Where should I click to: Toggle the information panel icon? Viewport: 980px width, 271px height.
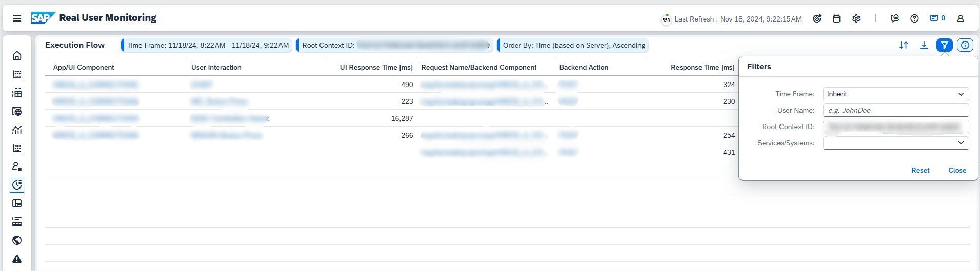click(965, 45)
